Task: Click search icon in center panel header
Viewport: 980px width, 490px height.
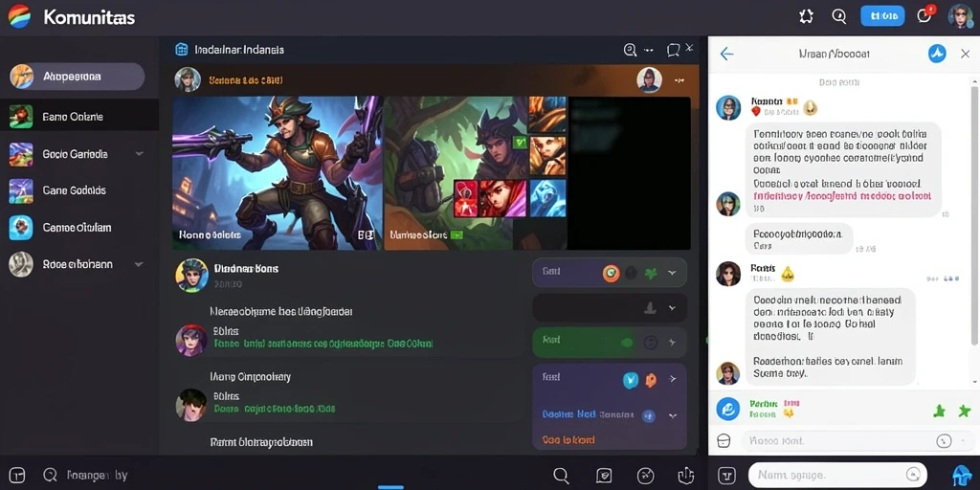Action: pos(630,50)
